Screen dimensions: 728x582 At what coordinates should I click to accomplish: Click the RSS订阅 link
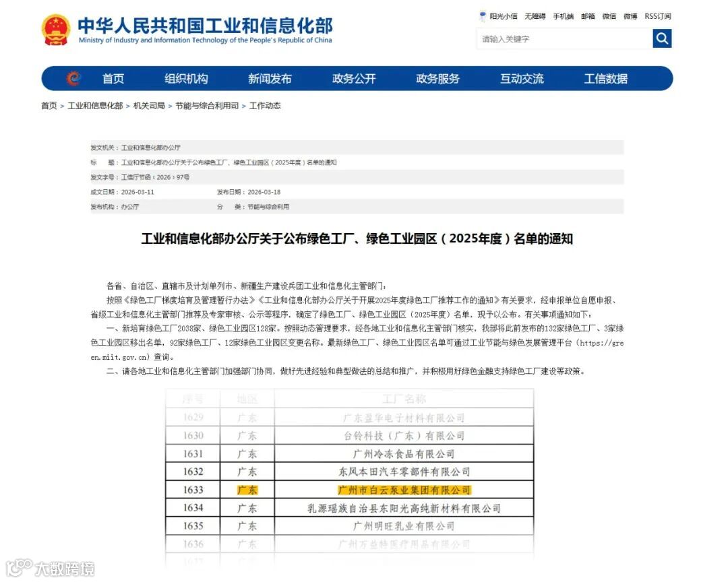coord(657,16)
